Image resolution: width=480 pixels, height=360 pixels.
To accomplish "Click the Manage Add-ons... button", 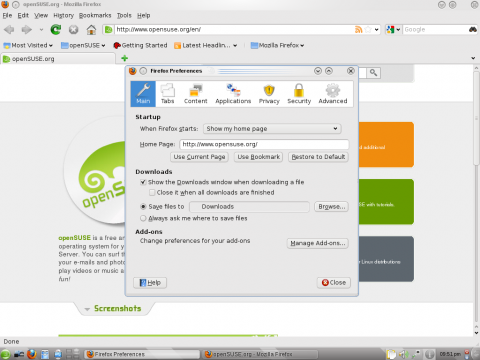I will (x=318, y=243).
